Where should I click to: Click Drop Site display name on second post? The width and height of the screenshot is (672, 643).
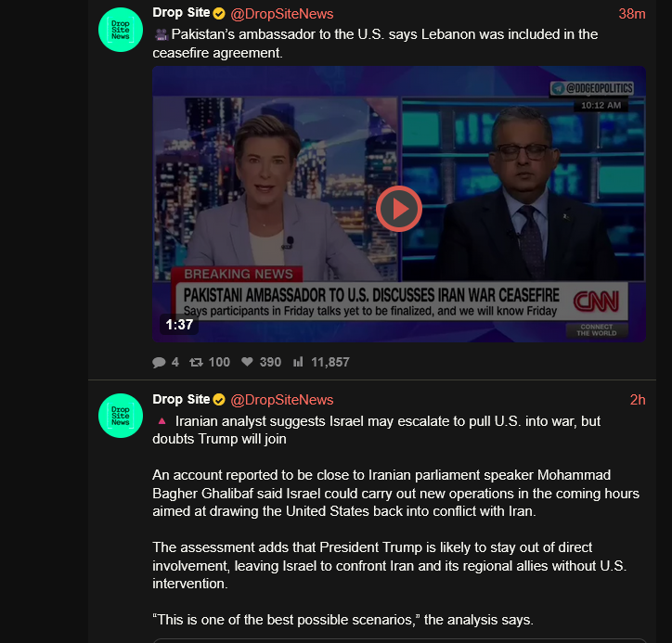(181, 399)
